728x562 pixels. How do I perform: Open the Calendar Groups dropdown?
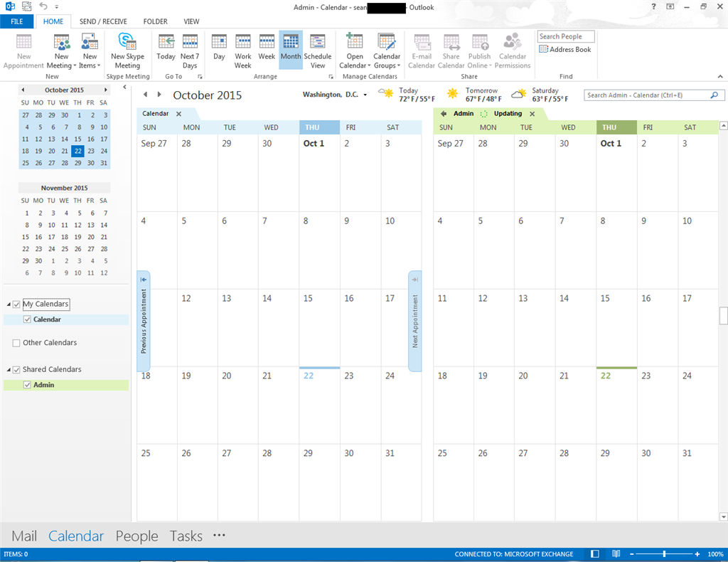(x=387, y=51)
